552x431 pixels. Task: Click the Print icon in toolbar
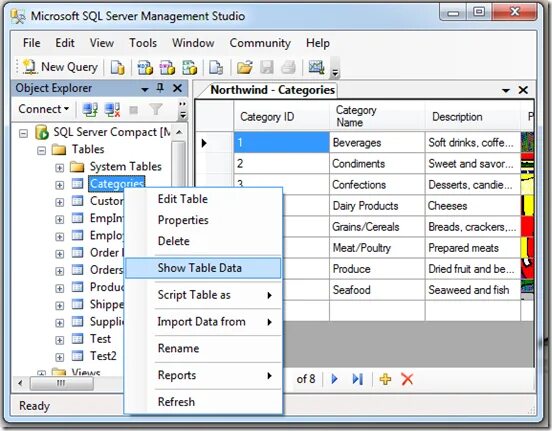point(288,67)
